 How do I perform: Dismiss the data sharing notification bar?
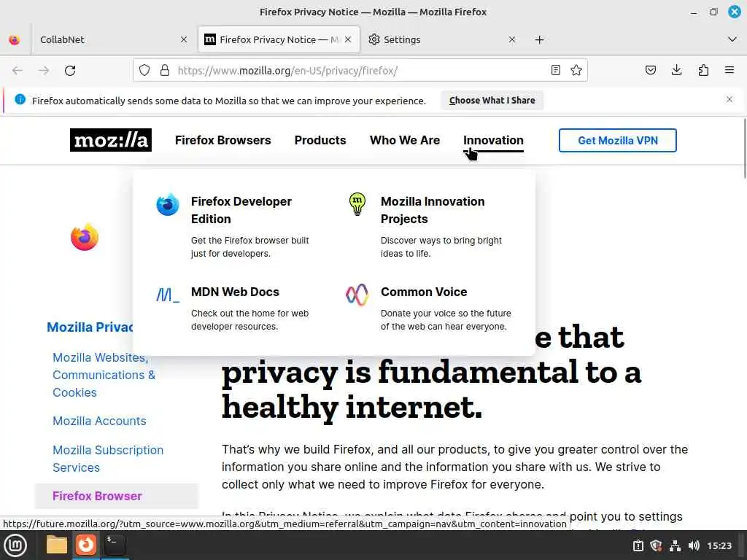pos(729,99)
